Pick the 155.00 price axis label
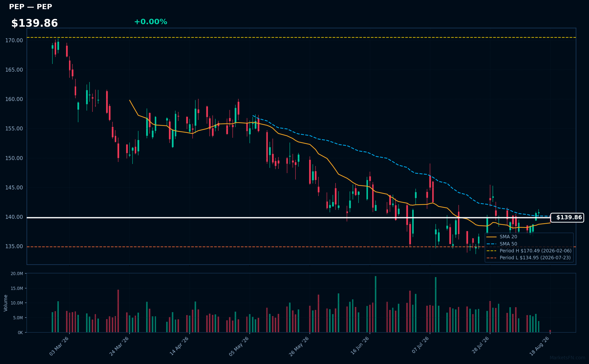Viewport: 589px width, 364px height. point(14,129)
